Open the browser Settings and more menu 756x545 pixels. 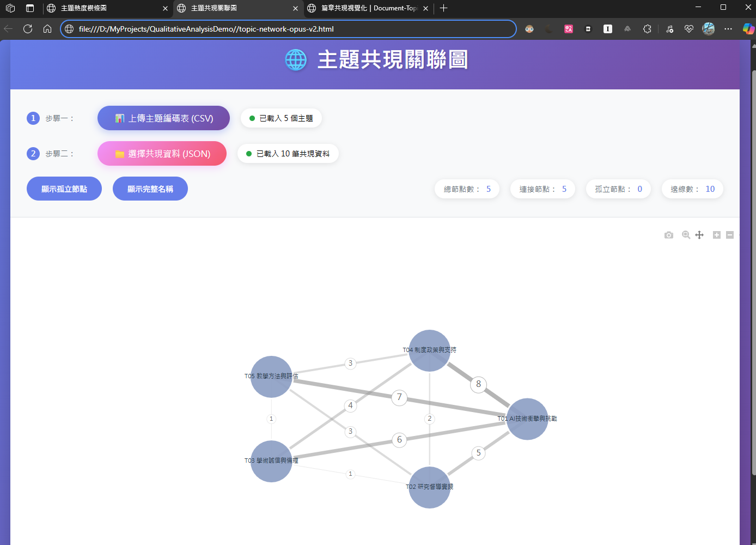point(728,28)
